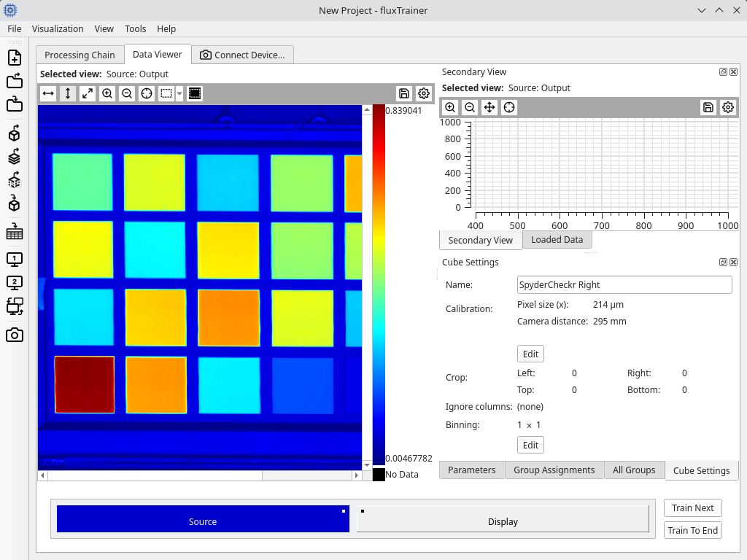Viewport: 747px width, 560px height.
Task: Zoom out on the Secondary View plot
Action: pyautogui.click(x=470, y=107)
